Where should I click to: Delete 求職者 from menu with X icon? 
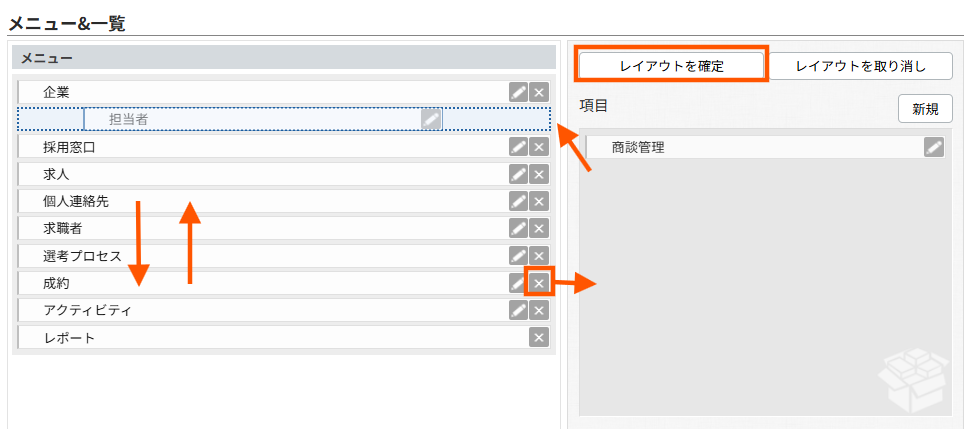(x=539, y=229)
